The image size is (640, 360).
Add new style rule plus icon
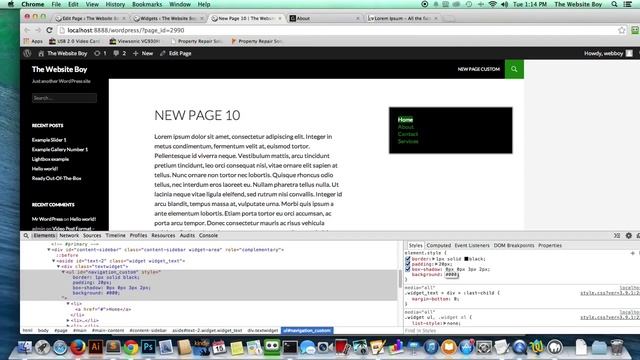click(633, 253)
